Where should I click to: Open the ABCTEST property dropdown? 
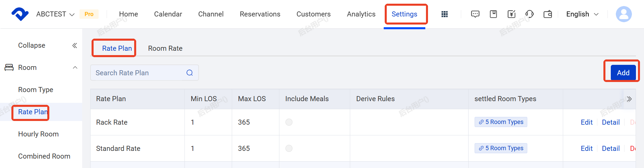coord(55,14)
